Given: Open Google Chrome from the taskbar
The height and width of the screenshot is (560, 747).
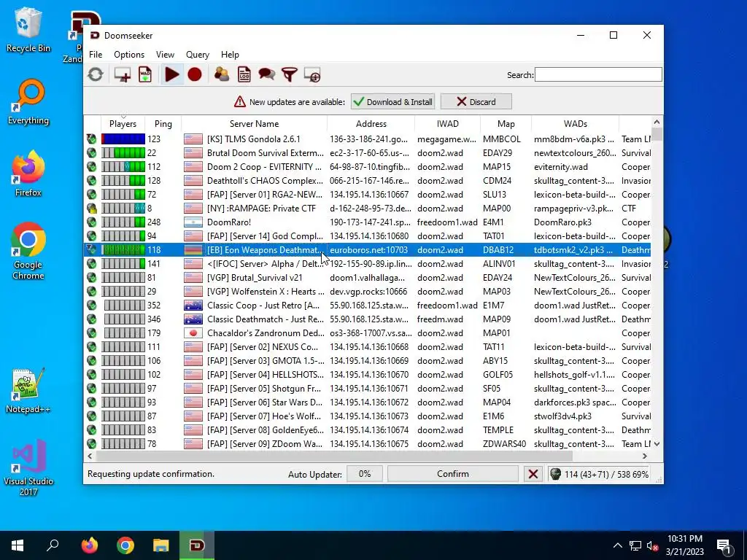Looking at the screenshot, I should click(125, 545).
